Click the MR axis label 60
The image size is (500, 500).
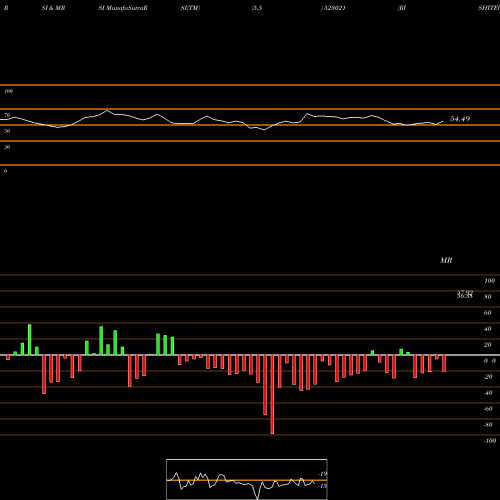click(x=488, y=313)
